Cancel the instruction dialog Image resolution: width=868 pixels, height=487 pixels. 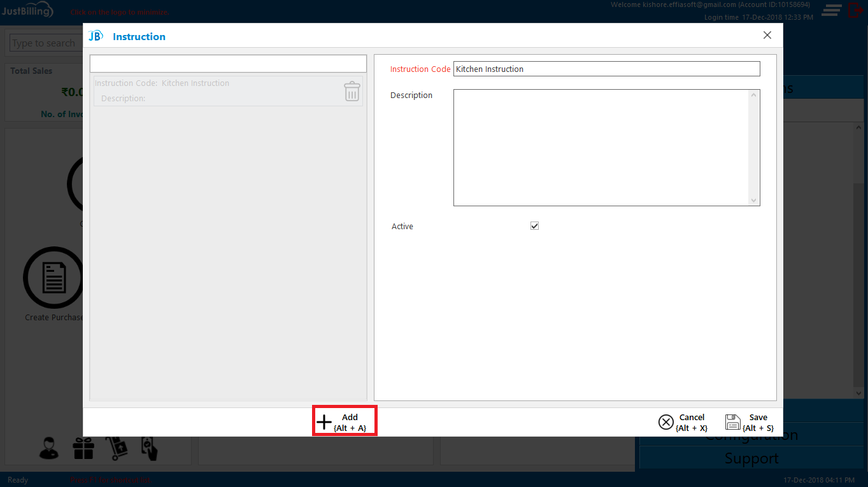click(683, 422)
